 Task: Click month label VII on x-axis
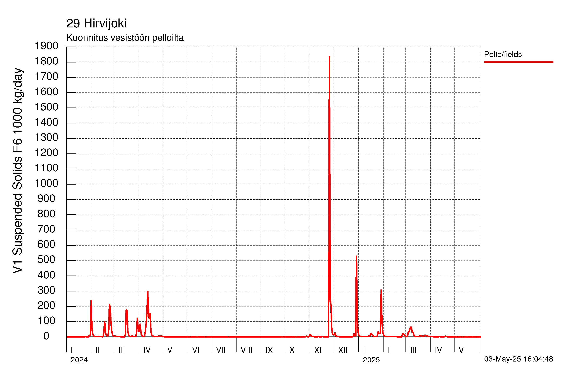coord(220,350)
